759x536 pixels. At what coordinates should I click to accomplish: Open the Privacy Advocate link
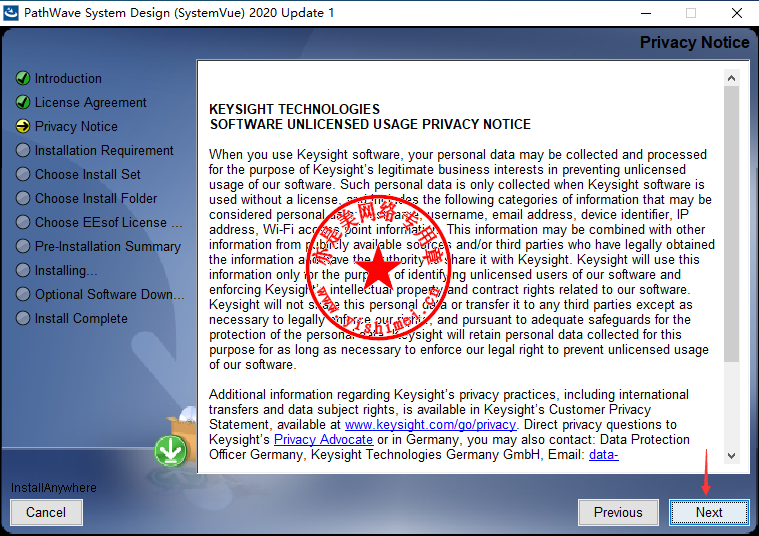[323, 440]
